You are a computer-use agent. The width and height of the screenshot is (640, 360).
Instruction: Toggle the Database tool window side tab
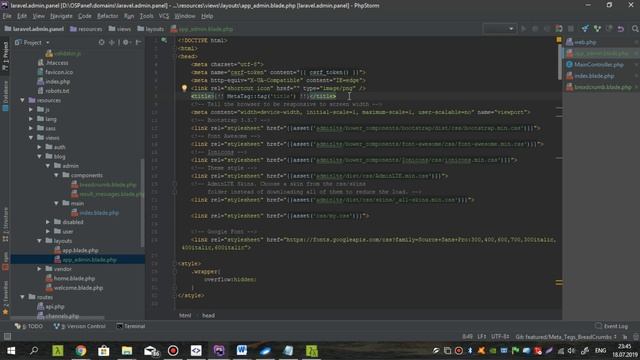pos(5,96)
